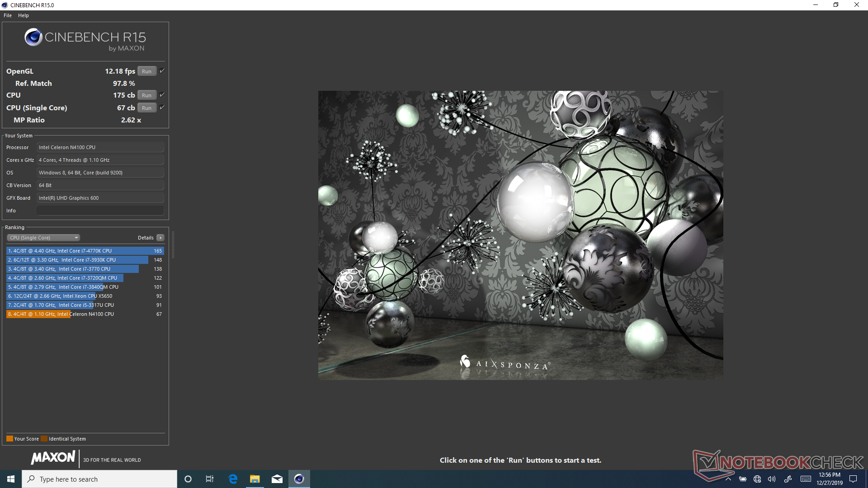868x488 pixels.
Task: Launch Microsoft Edge from the taskbar
Action: 233,479
